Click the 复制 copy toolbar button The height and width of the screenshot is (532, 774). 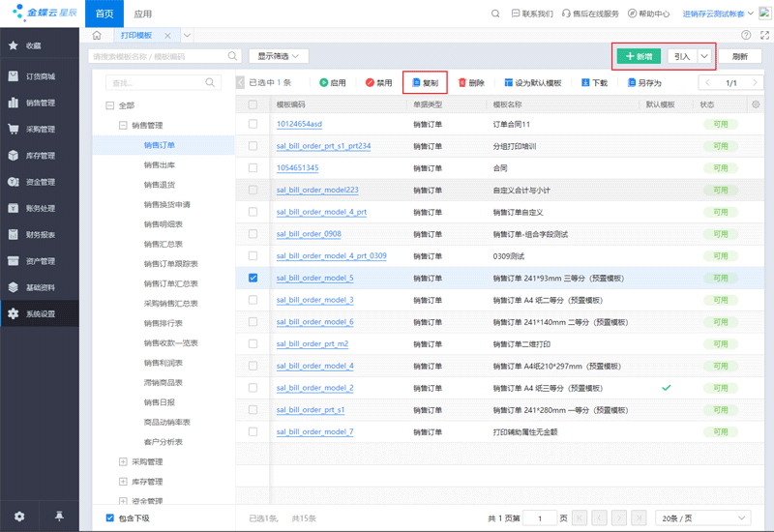(425, 83)
